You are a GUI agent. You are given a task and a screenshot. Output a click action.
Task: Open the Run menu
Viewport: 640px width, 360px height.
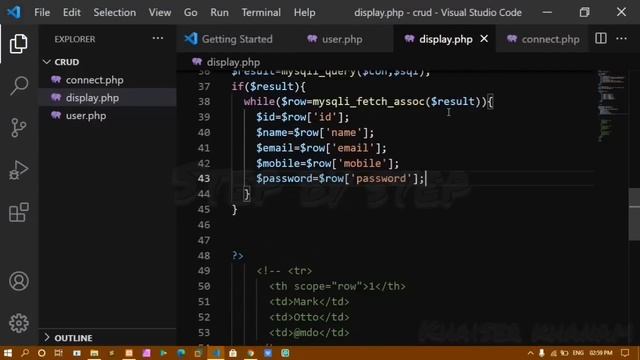pos(219,12)
